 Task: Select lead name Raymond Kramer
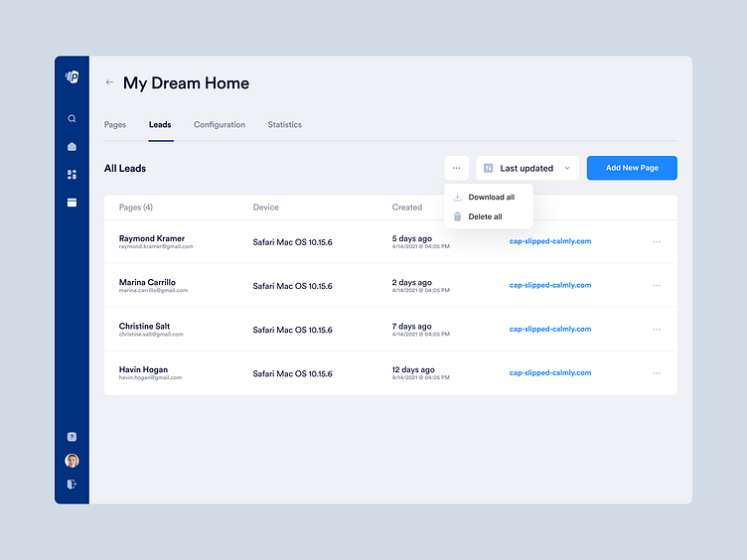tap(152, 238)
